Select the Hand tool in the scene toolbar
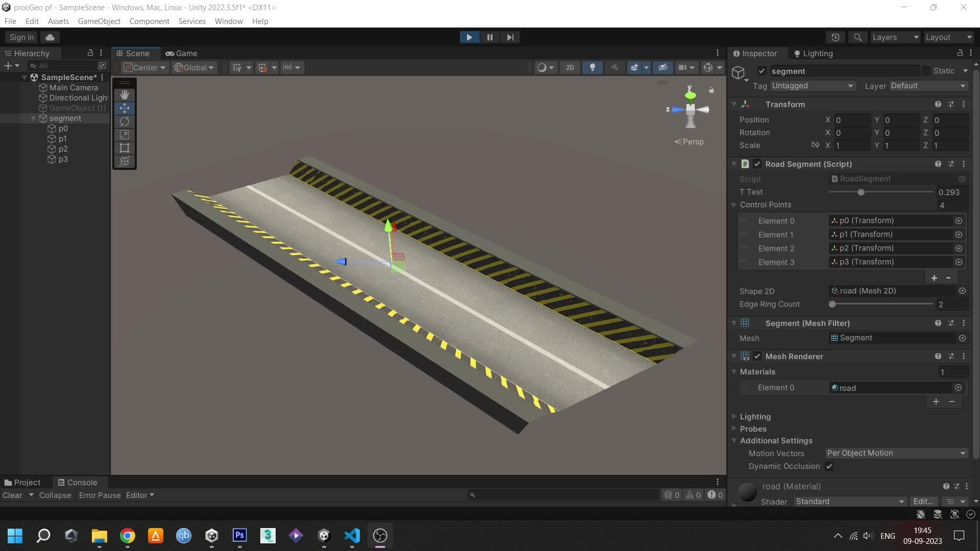The height and width of the screenshot is (551, 980). tap(124, 94)
